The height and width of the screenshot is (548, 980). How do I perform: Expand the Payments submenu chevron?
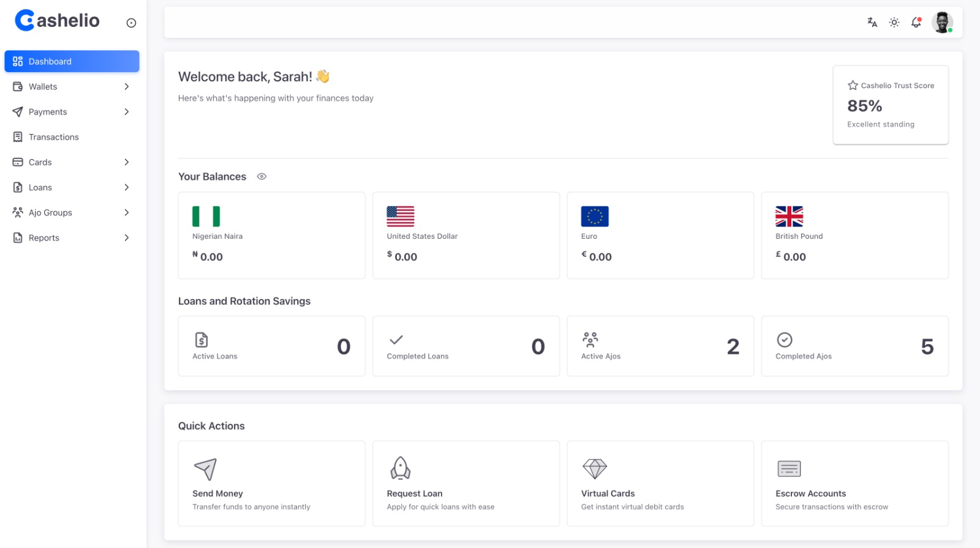[x=127, y=112]
